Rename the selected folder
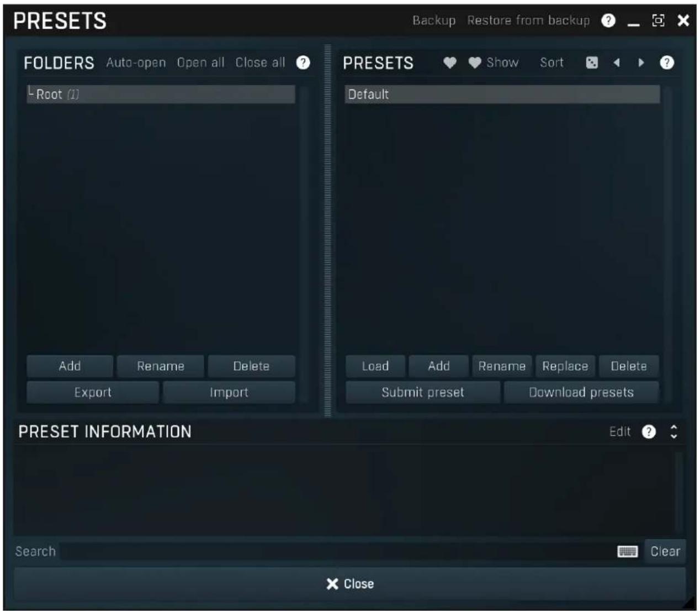The image size is (700, 611). (x=161, y=366)
